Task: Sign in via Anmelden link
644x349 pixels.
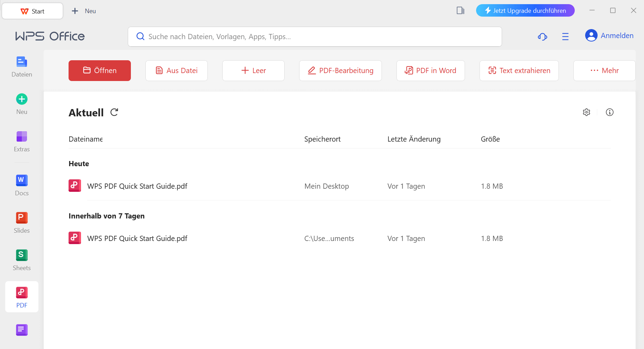Action: point(617,36)
